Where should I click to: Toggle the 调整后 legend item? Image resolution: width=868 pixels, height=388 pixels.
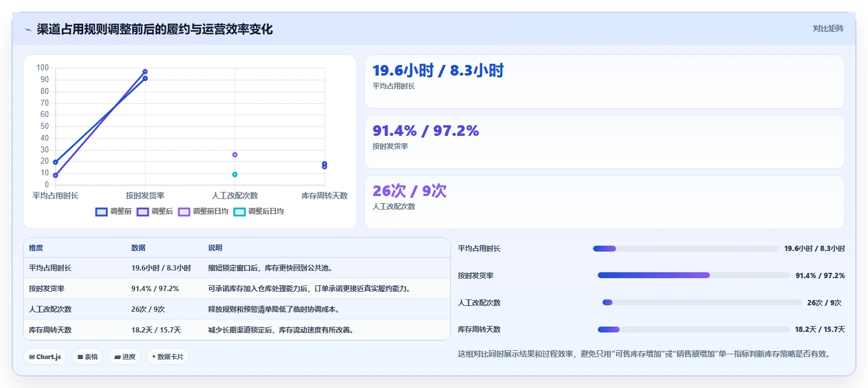[155, 211]
